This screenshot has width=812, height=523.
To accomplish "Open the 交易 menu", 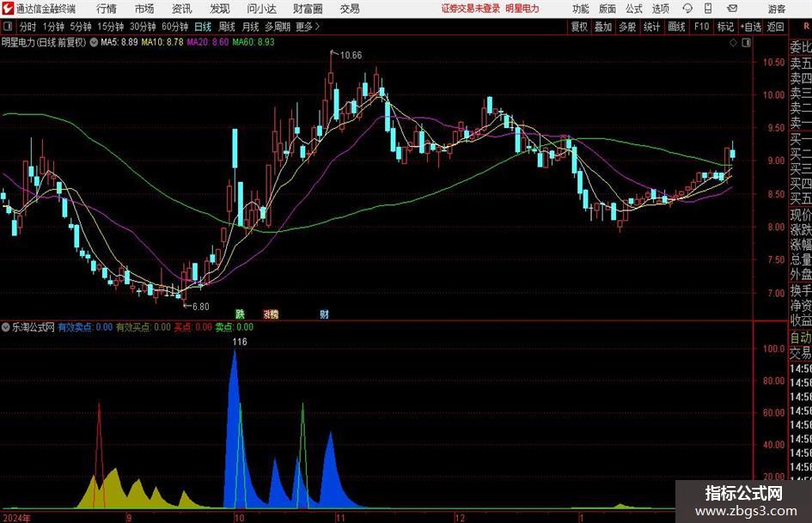I will tap(350, 9).
